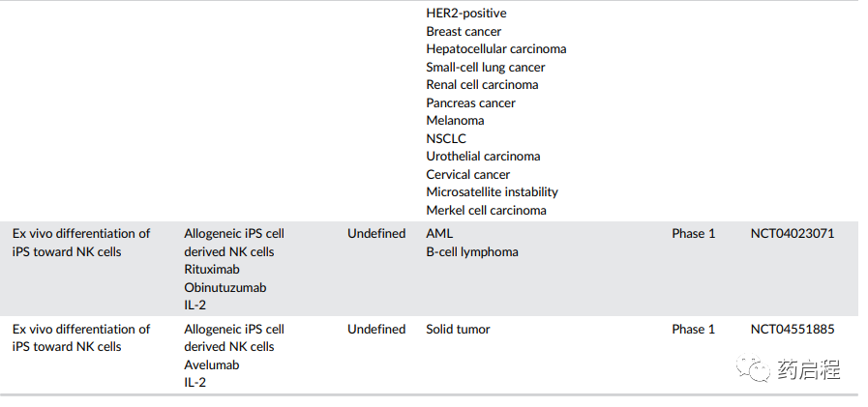Click Small-cell lung cancer entry
Image resolution: width=868 pixels, height=407 pixels.
point(486,68)
